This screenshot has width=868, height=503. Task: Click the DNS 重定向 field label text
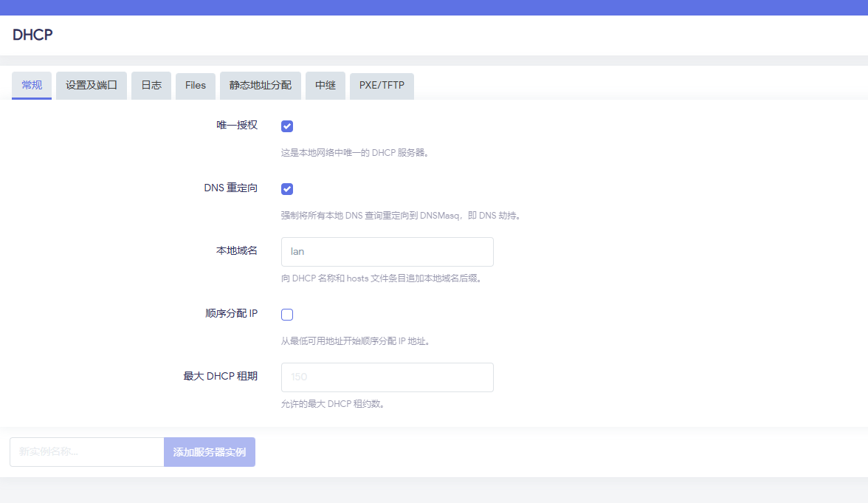pyautogui.click(x=230, y=188)
